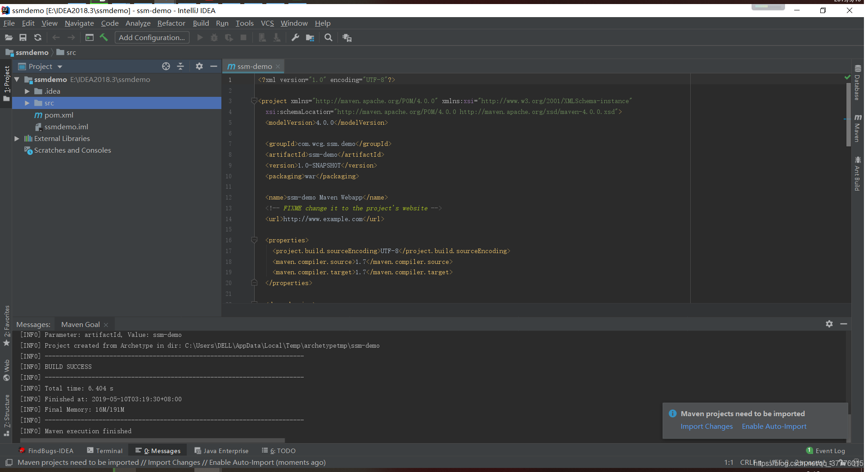Toggle the Web side tab
This screenshot has width=868, height=472.
[x=6, y=370]
